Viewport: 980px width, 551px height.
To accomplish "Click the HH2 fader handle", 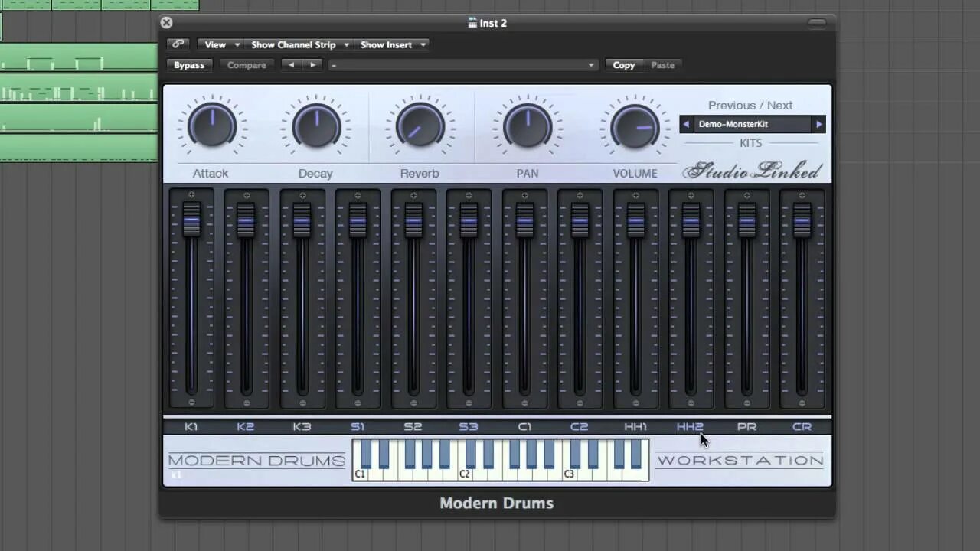I will coord(691,220).
